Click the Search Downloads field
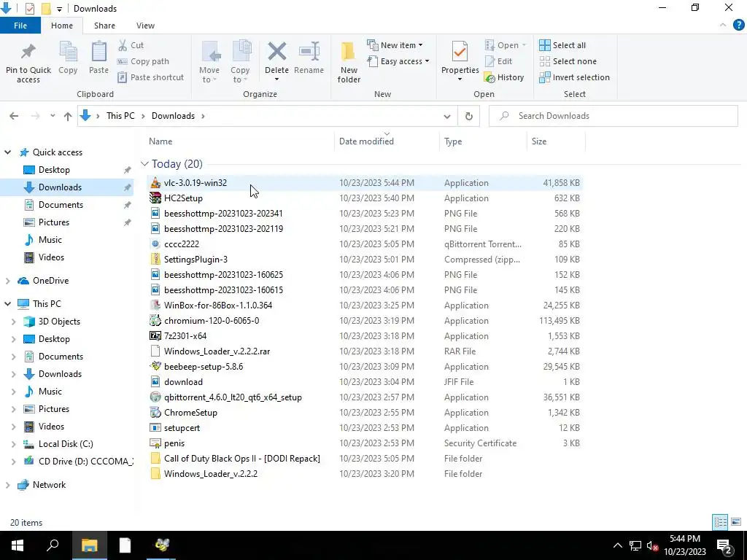Screen dimensions: 747x560 pyautogui.click(x=613, y=116)
